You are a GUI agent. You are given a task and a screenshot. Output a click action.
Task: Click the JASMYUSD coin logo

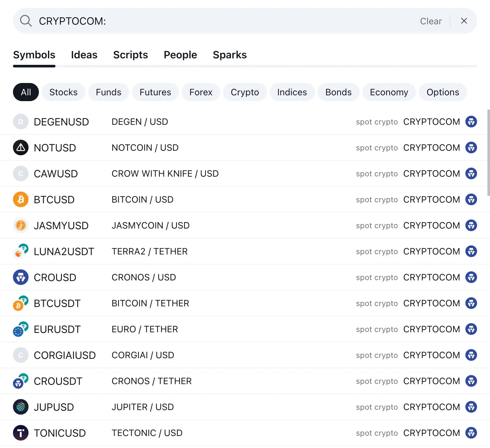pyautogui.click(x=21, y=225)
